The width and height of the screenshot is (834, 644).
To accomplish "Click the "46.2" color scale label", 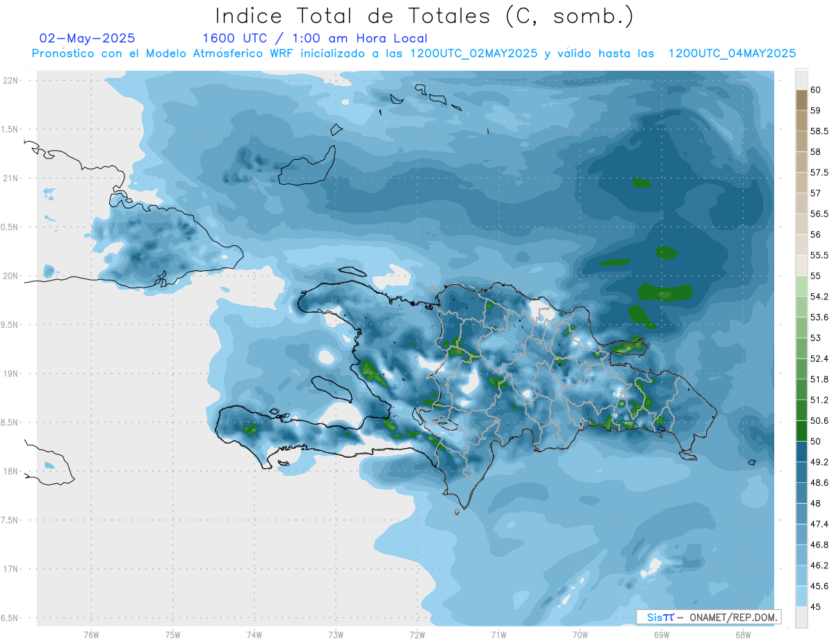I will 819,565.
